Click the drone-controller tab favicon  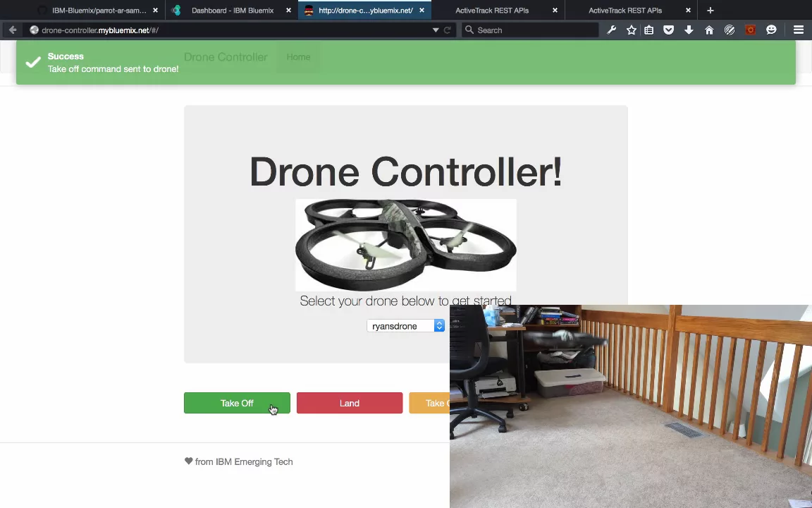pyautogui.click(x=309, y=11)
